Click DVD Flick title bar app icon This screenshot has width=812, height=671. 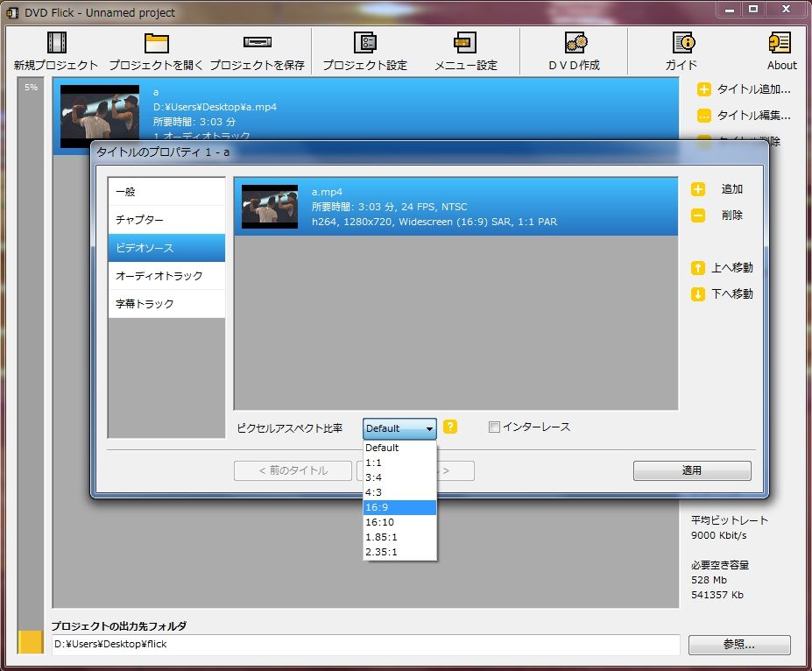click(12, 13)
